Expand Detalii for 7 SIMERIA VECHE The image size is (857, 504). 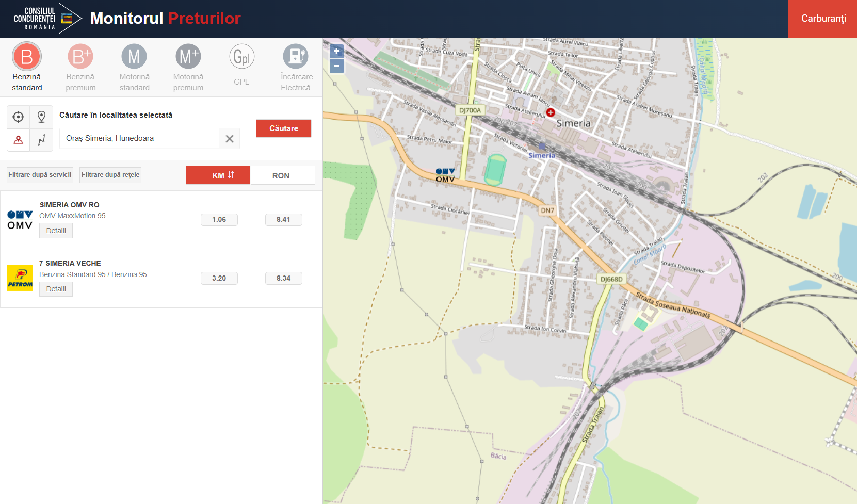56,289
